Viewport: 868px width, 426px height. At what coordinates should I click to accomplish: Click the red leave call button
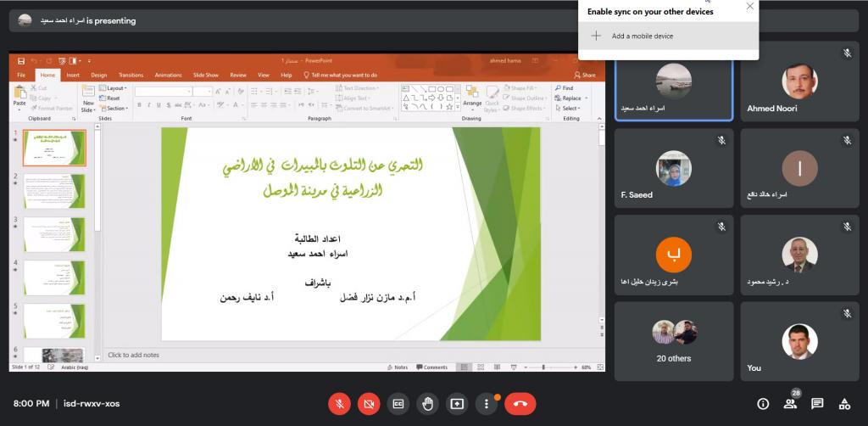[520, 404]
